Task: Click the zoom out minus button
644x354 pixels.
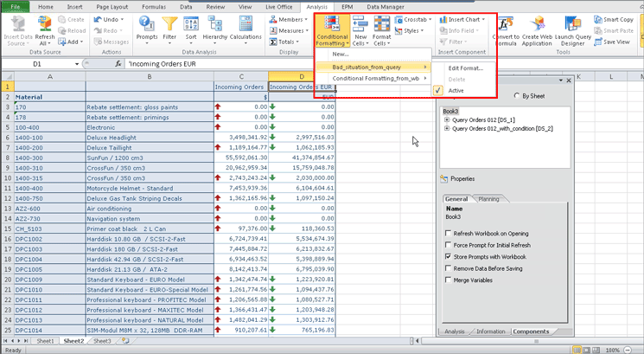Action: coord(628,350)
